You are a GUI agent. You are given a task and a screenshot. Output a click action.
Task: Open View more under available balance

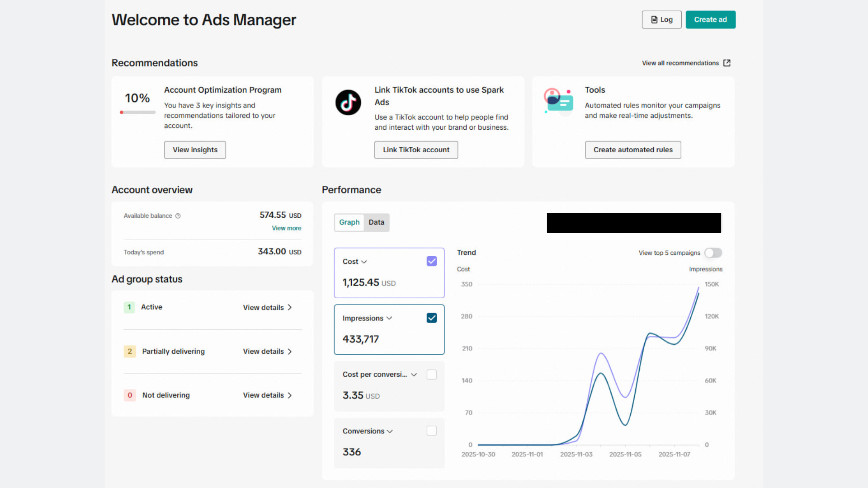coord(286,228)
